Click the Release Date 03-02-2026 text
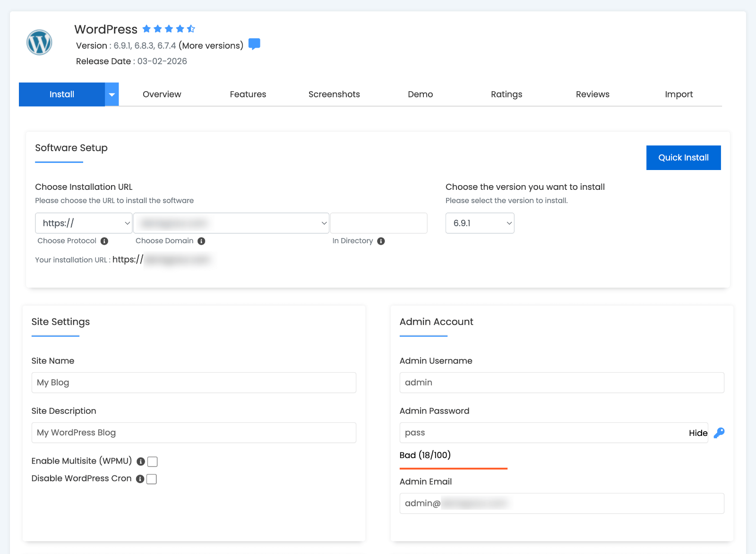Screen dimensions: 756x554 [131, 61]
